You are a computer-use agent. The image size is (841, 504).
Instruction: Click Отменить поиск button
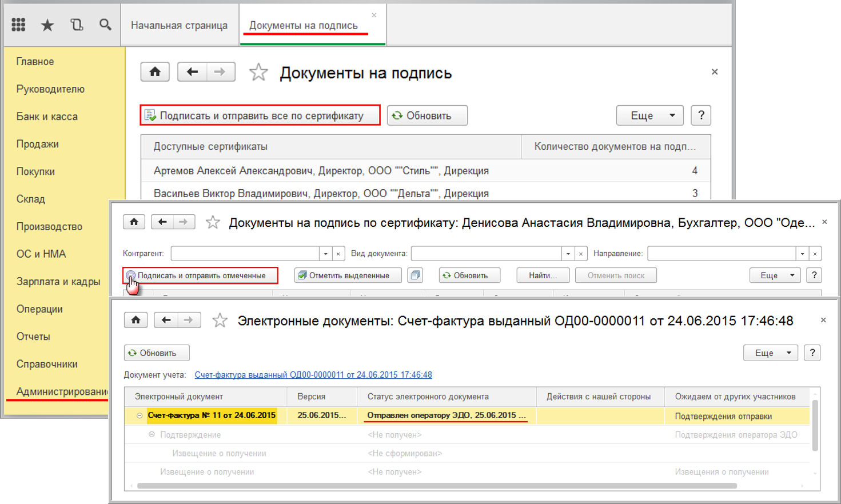point(616,275)
